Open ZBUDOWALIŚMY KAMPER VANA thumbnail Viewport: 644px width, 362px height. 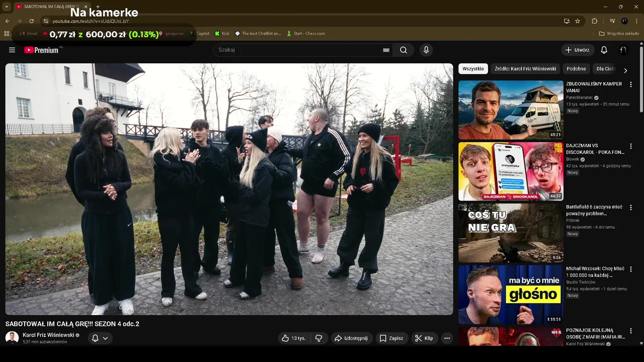tap(511, 110)
